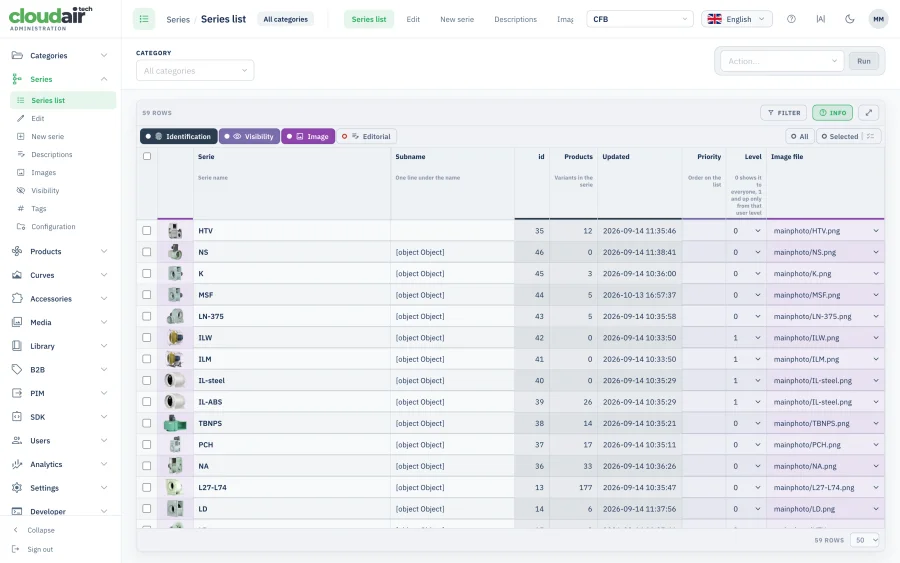This screenshot has height=563, width=900.
Task: Click the Selected columns button
Action: point(839,137)
